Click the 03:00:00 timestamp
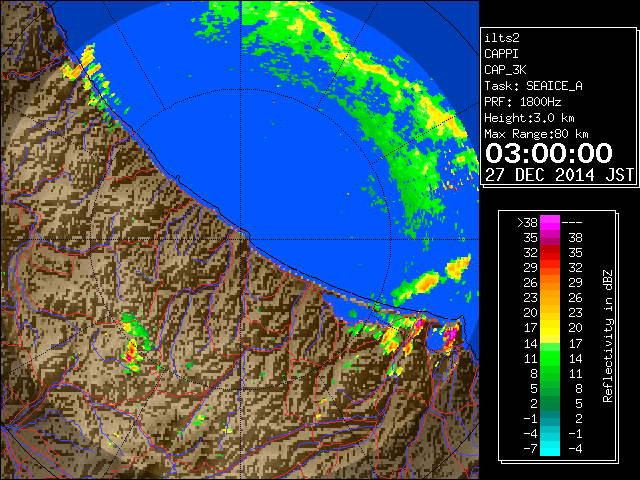Viewport: 640px width, 480px height. 549,153
